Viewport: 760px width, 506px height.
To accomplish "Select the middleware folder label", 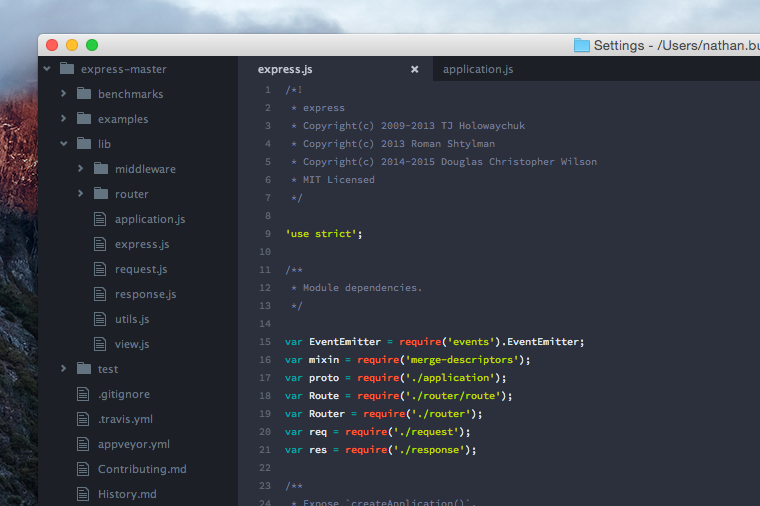I will [x=145, y=169].
